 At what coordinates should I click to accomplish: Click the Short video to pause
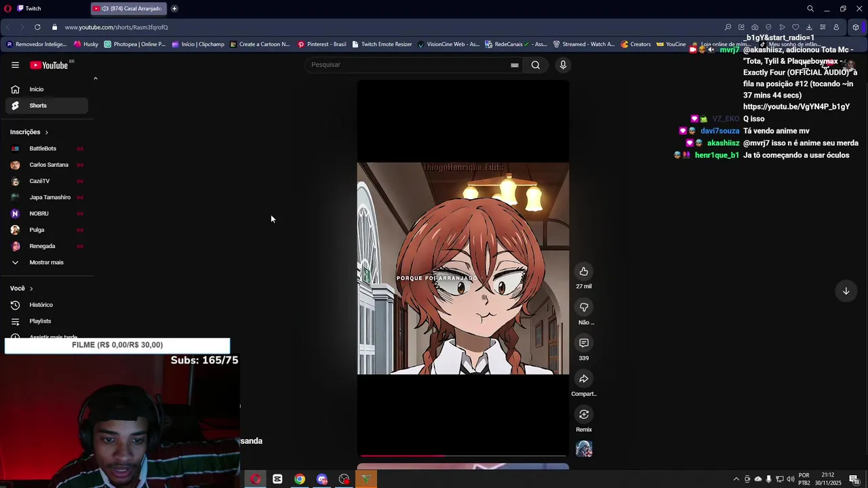click(x=463, y=268)
